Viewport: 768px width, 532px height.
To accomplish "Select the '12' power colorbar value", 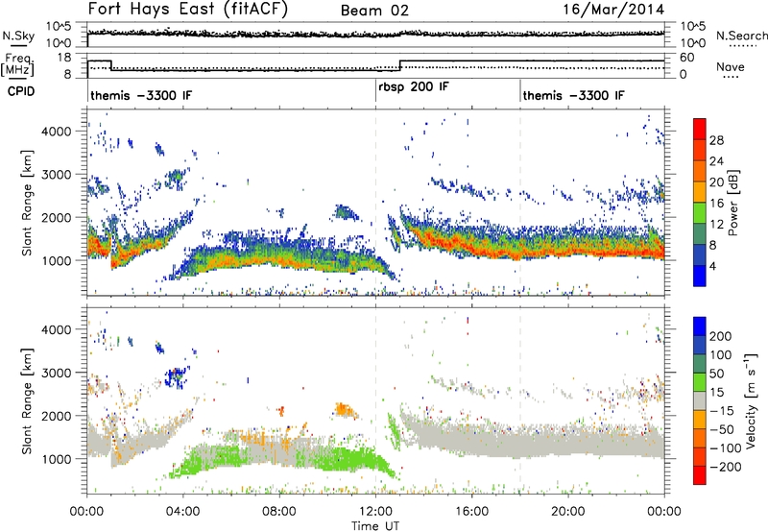I will pos(716,225).
